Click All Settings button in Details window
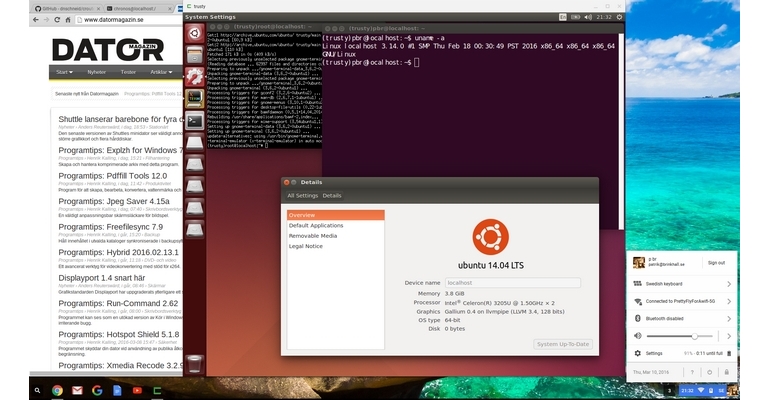The height and width of the screenshot is (400, 770). click(x=302, y=195)
